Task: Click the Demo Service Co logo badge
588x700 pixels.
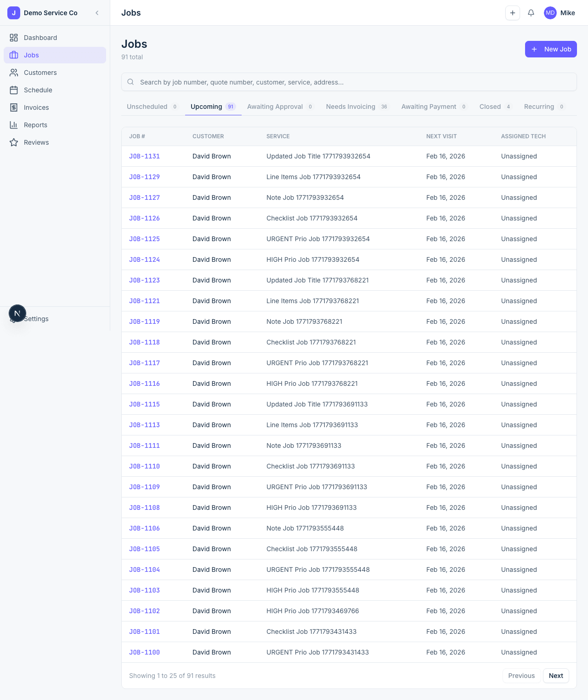Action: click(x=14, y=13)
